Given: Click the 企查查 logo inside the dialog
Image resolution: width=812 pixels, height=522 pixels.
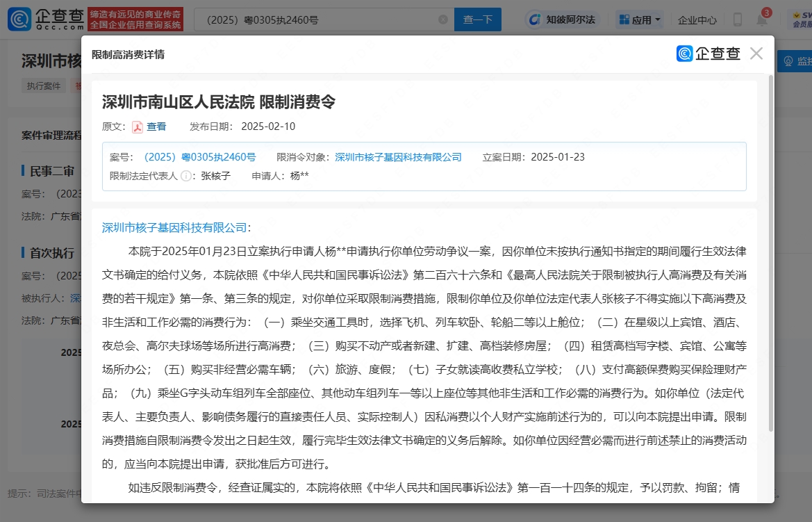Looking at the screenshot, I should [x=709, y=54].
